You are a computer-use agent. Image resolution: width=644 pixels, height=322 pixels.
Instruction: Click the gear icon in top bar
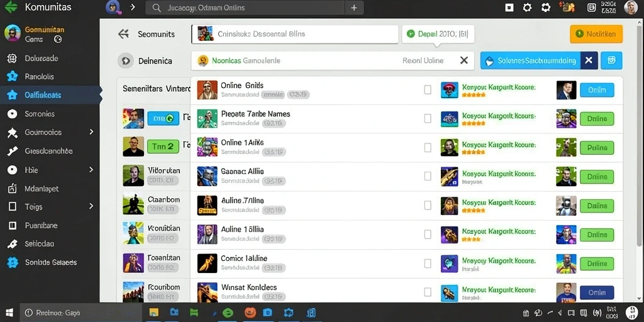click(528, 8)
